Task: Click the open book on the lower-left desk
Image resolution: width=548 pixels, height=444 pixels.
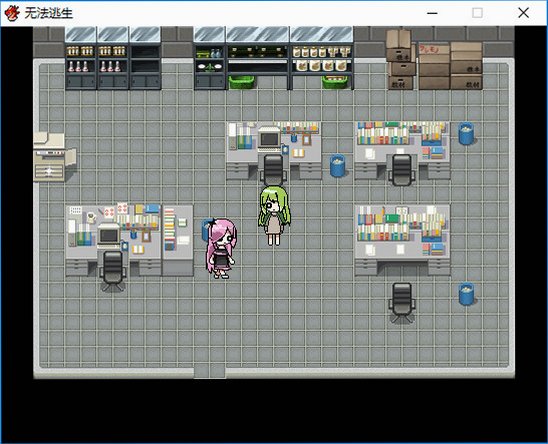Action: [x=138, y=249]
